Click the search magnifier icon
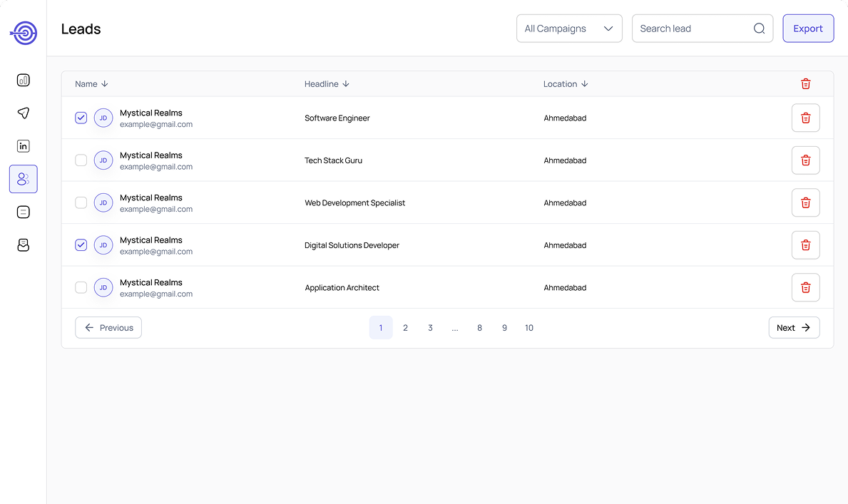The width and height of the screenshot is (848, 504). (759, 29)
